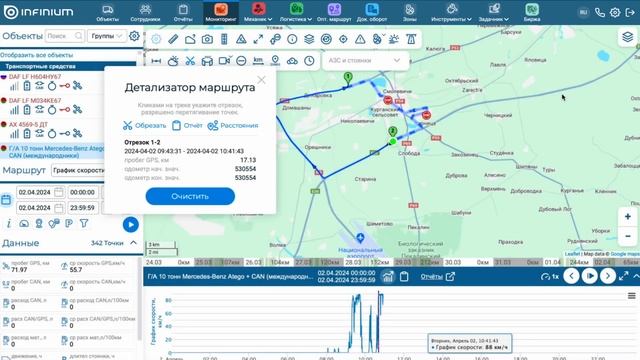Viewport: 640px width, 360px height.
Task: Open the Объекты tab
Action: pyautogui.click(x=107, y=12)
